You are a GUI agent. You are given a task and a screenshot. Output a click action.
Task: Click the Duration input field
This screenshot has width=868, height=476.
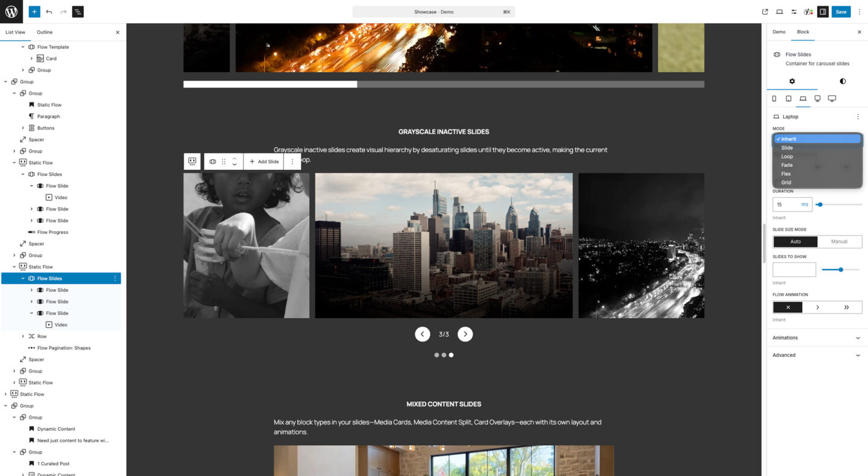point(786,205)
